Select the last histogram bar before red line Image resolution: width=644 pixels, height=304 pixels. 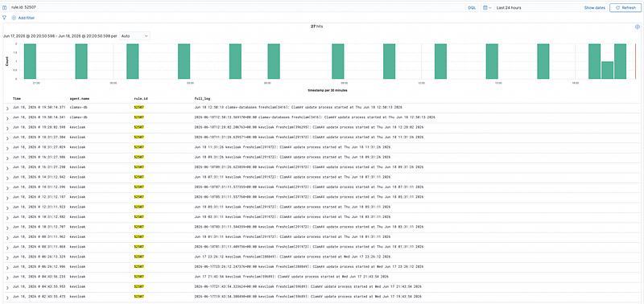[x=620, y=61]
